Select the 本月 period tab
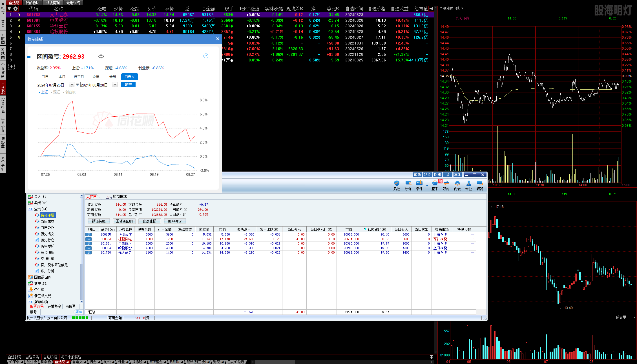This screenshot has width=637, height=364. coord(62,77)
